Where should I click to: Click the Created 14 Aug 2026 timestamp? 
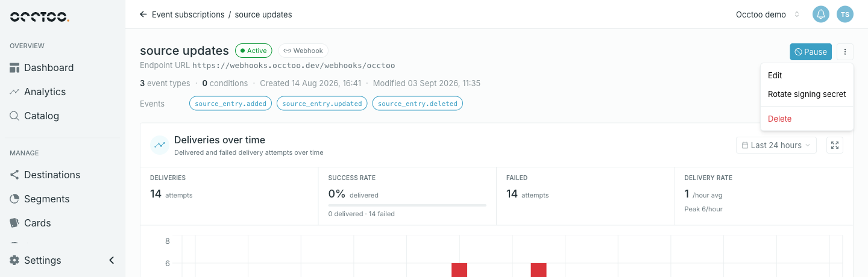(310, 83)
